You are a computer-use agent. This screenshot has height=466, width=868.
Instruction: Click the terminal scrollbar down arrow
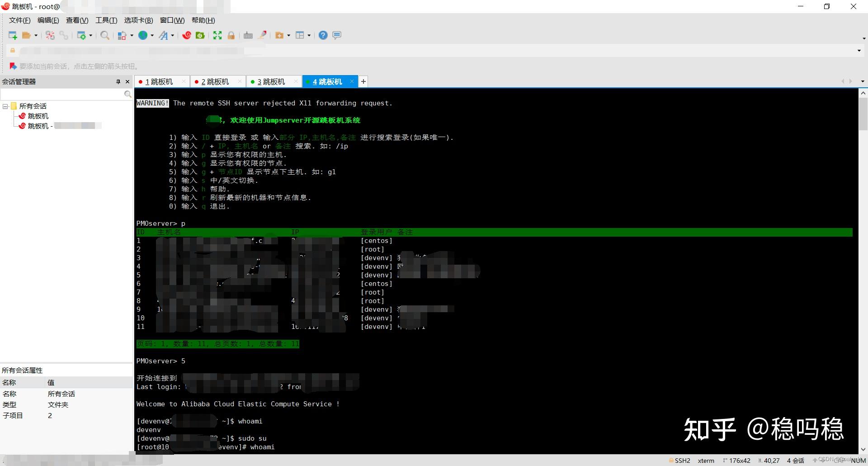coord(863,450)
